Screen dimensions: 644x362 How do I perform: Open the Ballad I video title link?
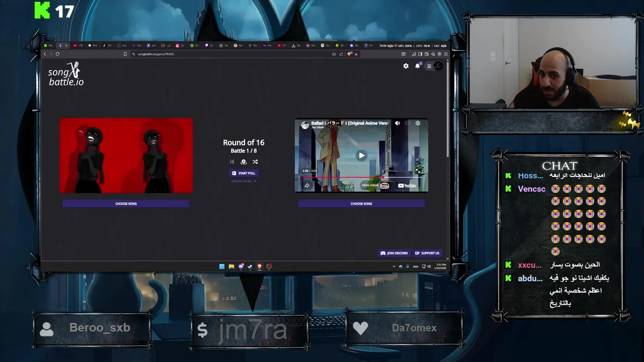pos(350,123)
